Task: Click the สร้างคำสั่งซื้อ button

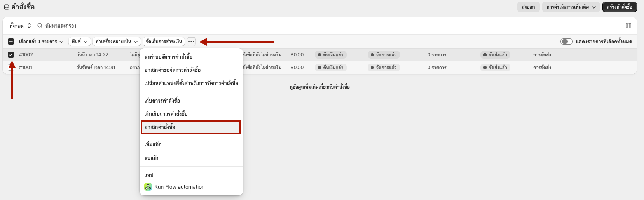Action: click(620, 7)
